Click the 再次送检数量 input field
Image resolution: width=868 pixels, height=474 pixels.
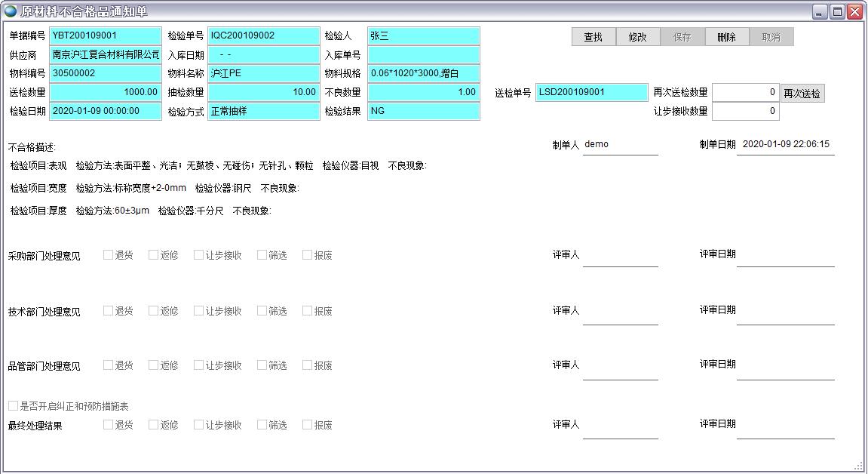coord(745,92)
